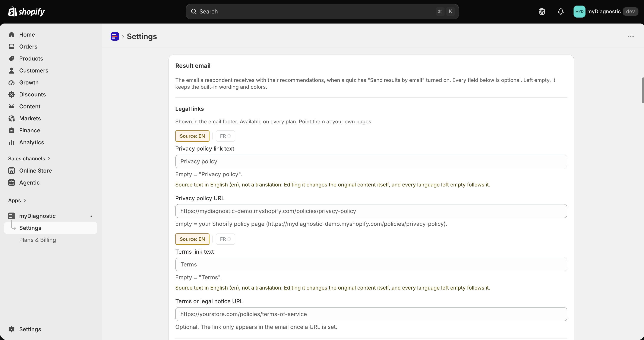The height and width of the screenshot is (340, 644).
Task: Select the myDiagnostic Settings subitem
Action: click(51, 228)
